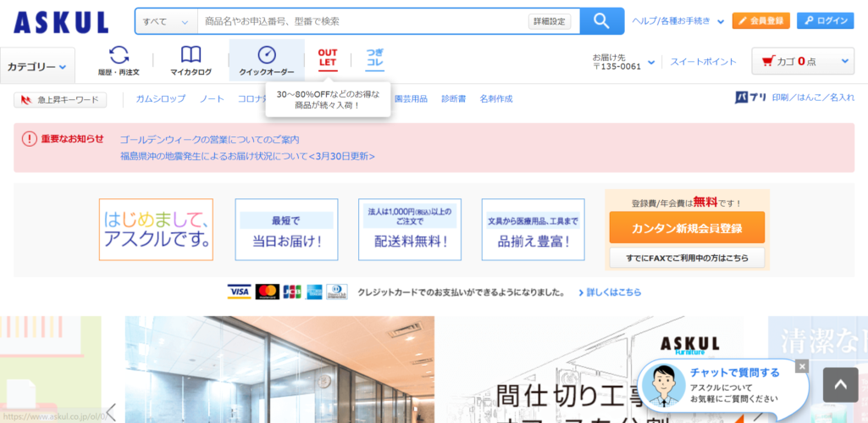Click the カンタン新規会員登録 orange button
Viewport: 868px width, 423px height.
pyautogui.click(x=686, y=228)
